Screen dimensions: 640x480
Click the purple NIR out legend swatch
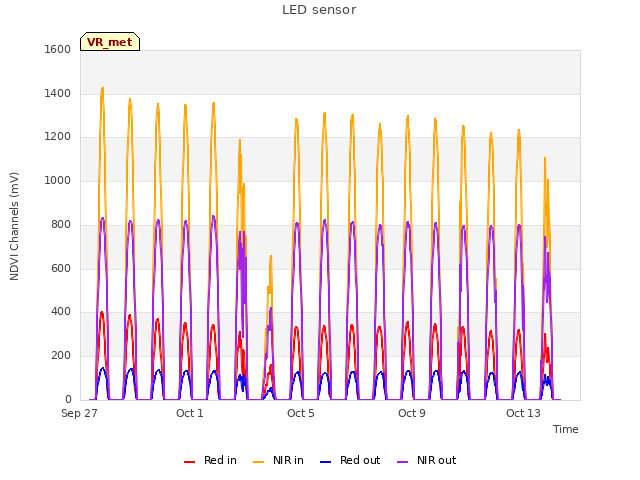(402, 462)
